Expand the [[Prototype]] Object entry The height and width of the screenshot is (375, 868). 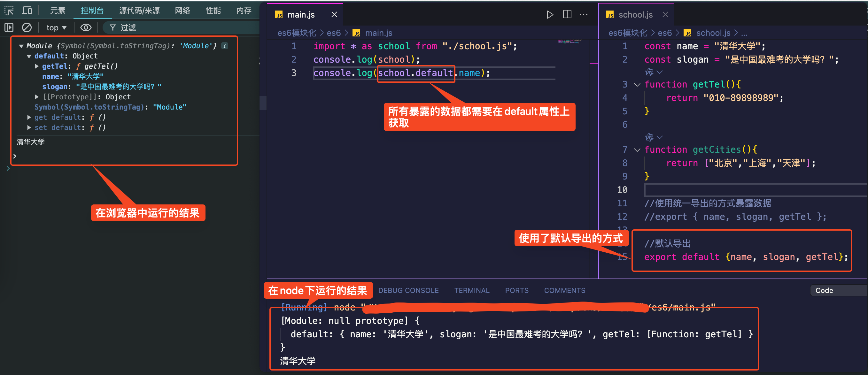click(x=37, y=97)
